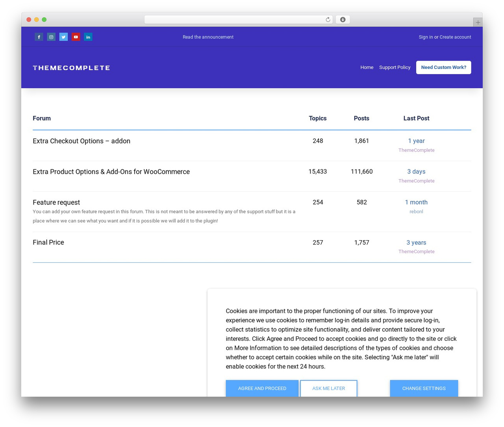Image resolution: width=504 pixels, height=427 pixels.
Task: View the 3 days last post link
Action: coord(416,172)
